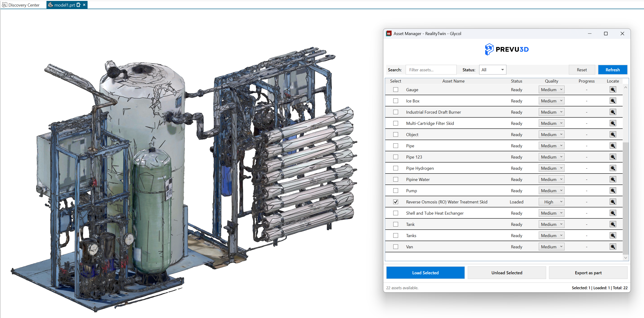Image resolution: width=644 pixels, height=318 pixels.
Task: Check the Industrial Forced Draft Burner checkbox
Action: coord(396,112)
